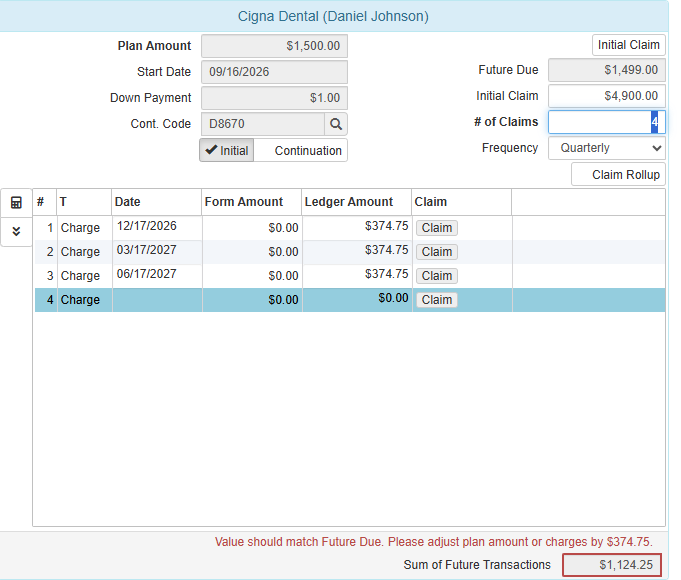681x580 pixels.
Task: Click the Future Due $1,499.00 field
Action: pos(607,70)
